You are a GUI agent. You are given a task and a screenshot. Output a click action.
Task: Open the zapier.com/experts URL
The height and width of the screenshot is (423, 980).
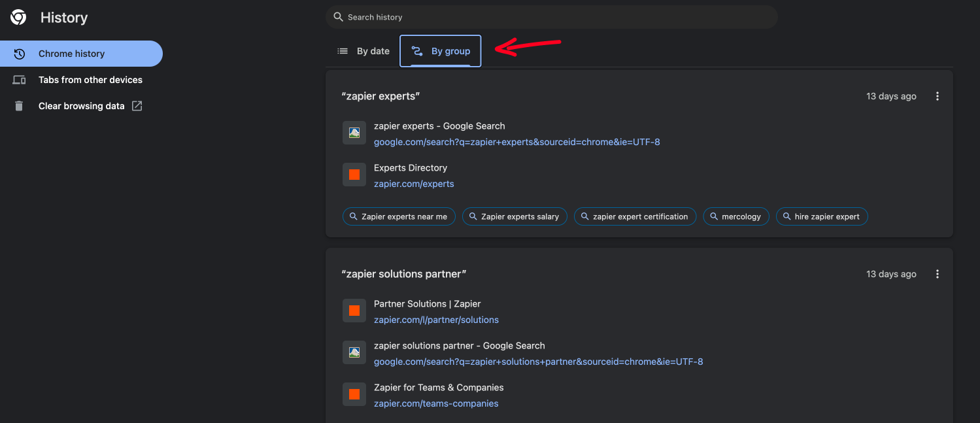click(x=414, y=184)
